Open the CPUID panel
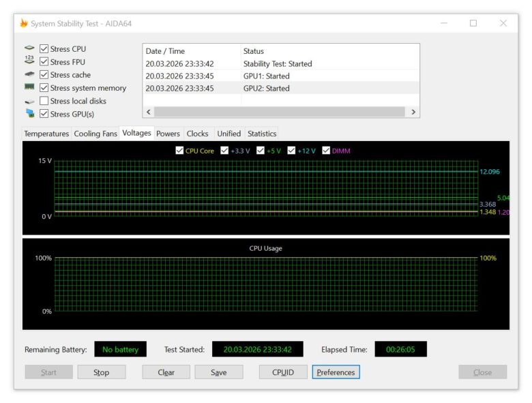 tap(283, 372)
